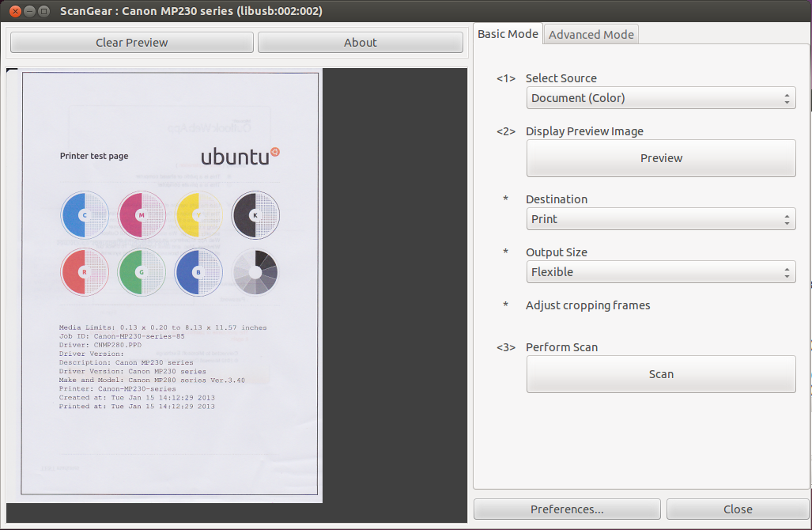Click the Clear Preview button
Screen dimensions: 812x530
coord(131,43)
